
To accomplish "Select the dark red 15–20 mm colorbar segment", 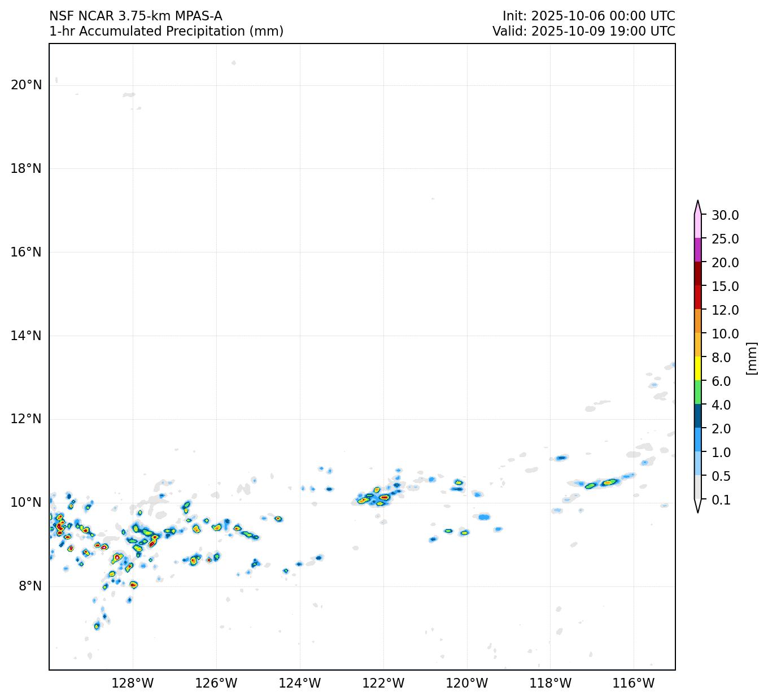I will (x=698, y=274).
